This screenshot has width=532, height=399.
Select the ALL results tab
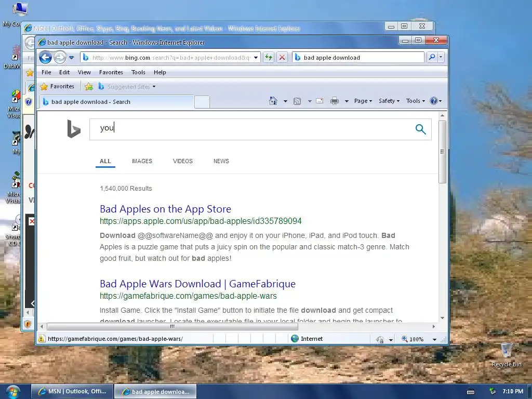pyautogui.click(x=105, y=161)
